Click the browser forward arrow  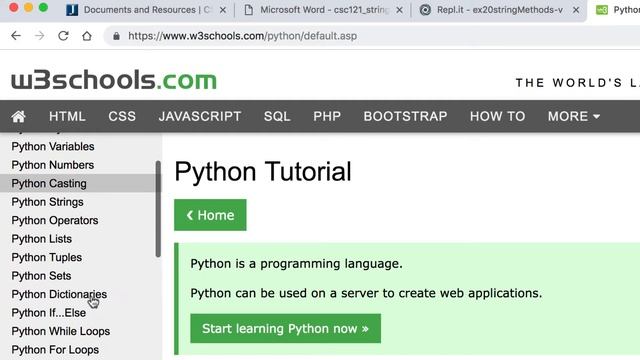[40, 36]
